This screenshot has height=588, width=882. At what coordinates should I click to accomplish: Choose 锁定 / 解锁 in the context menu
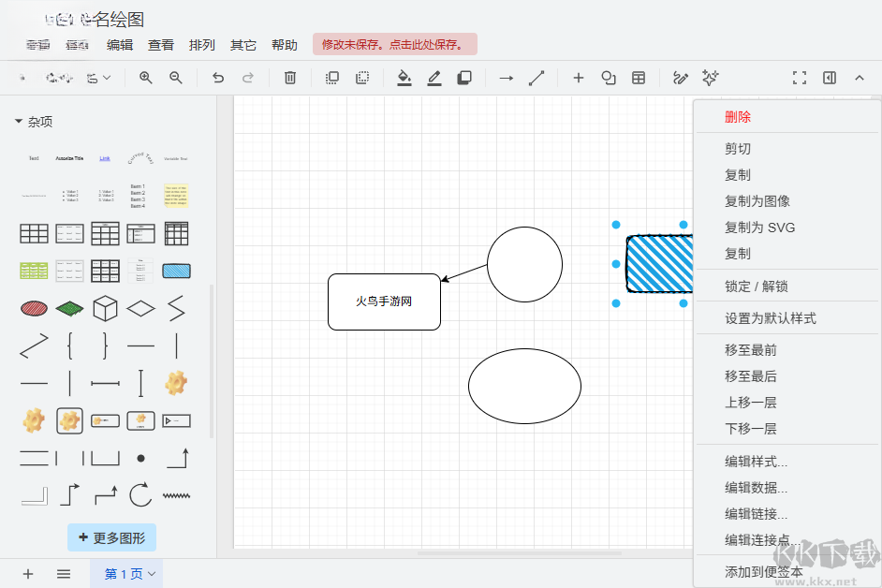[787, 287]
